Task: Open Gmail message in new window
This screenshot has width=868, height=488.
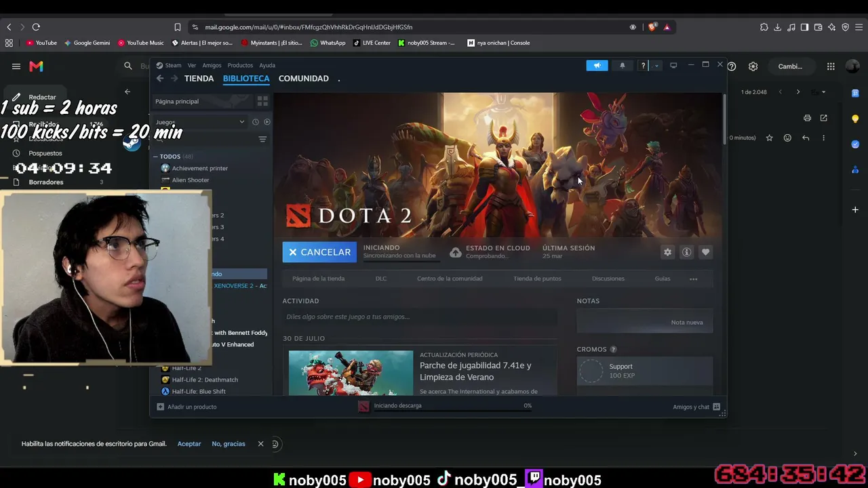Action: point(823,118)
